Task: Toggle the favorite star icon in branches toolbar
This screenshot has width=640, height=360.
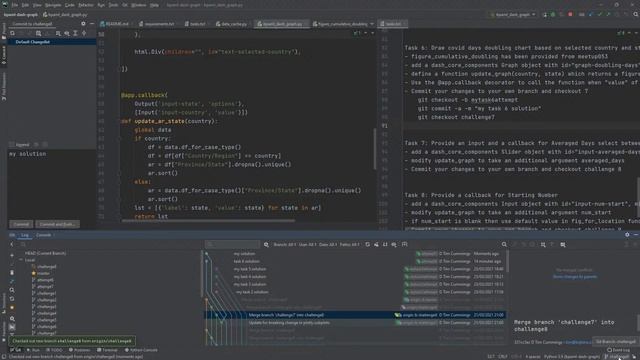Action: pyautogui.click(x=12, y=307)
